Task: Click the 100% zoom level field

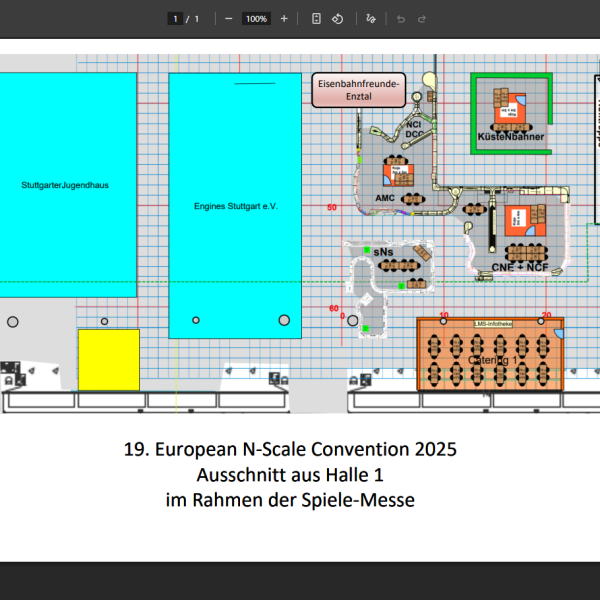Action: (256, 19)
